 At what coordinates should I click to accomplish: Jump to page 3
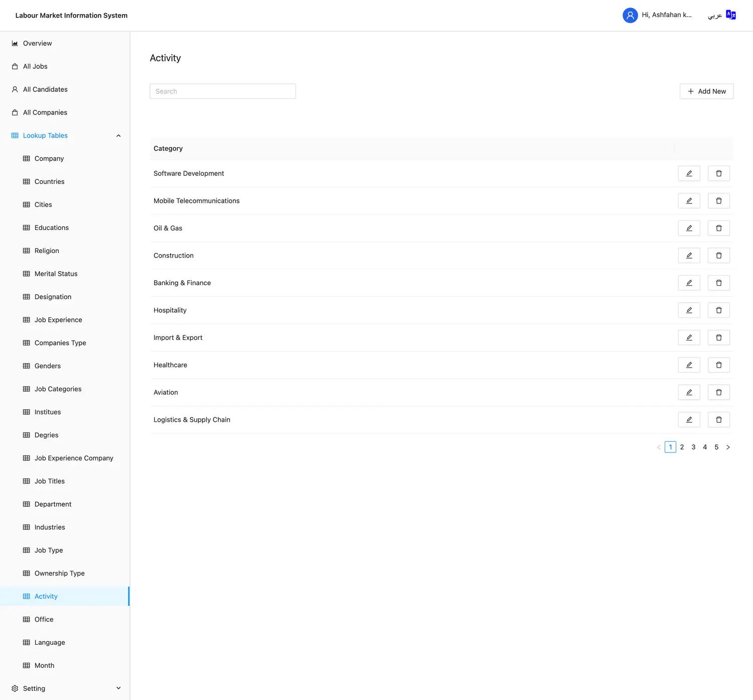[x=693, y=447]
